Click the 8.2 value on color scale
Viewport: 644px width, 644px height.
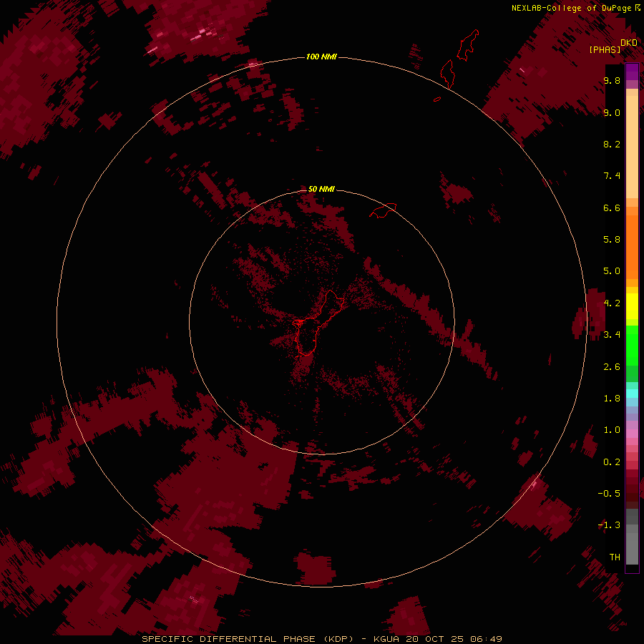(612, 144)
